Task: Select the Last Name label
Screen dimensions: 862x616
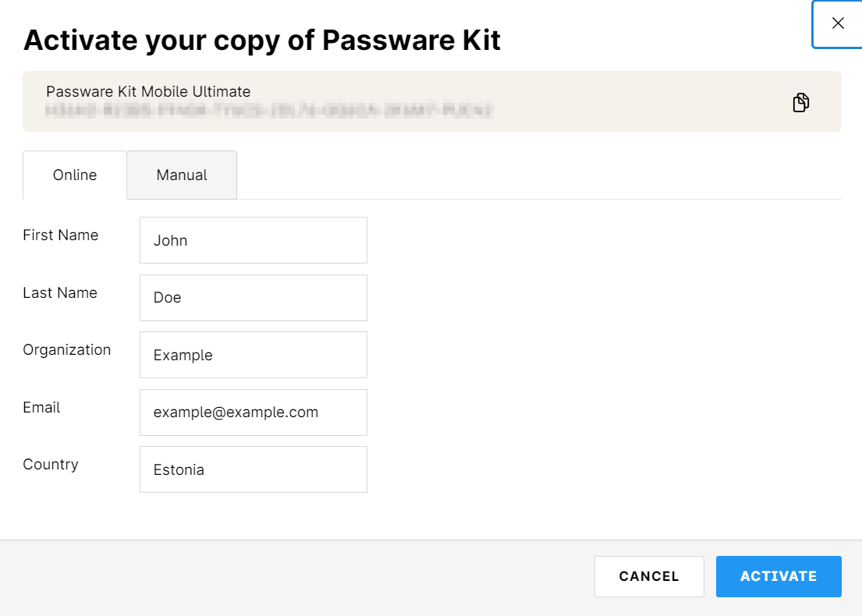Action: [x=60, y=293]
